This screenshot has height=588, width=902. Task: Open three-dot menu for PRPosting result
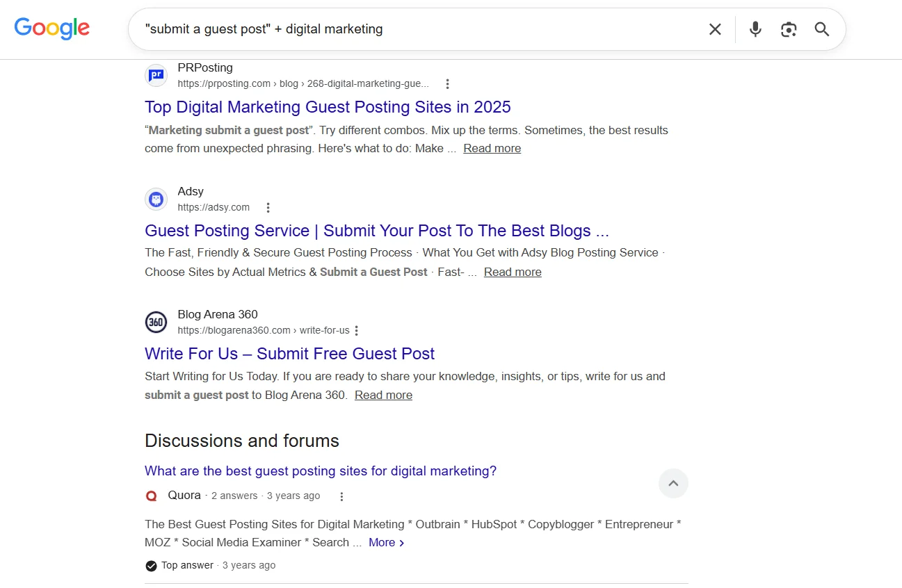(x=447, y=84)
